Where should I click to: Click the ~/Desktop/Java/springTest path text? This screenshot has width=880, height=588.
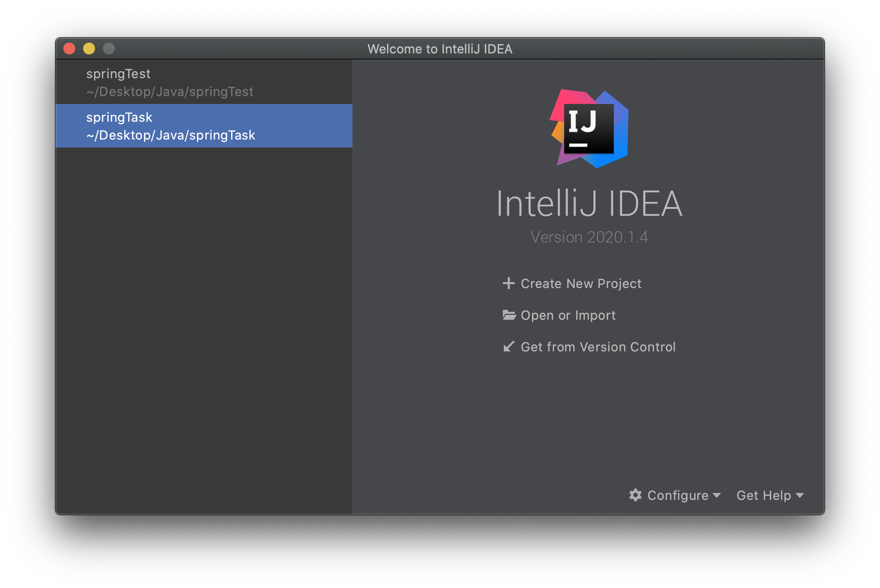pyautogui.click(x=170, y=92)
